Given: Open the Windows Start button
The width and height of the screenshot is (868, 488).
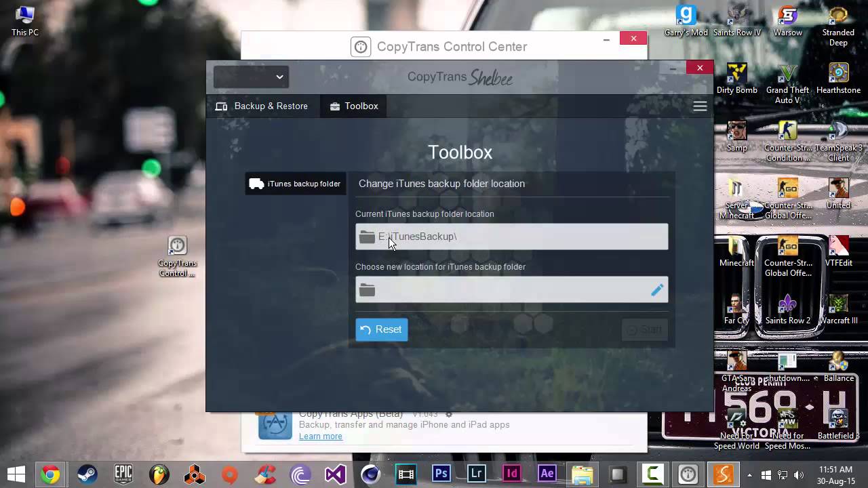Looking at the screenshot, I should (x=16, y=474).
